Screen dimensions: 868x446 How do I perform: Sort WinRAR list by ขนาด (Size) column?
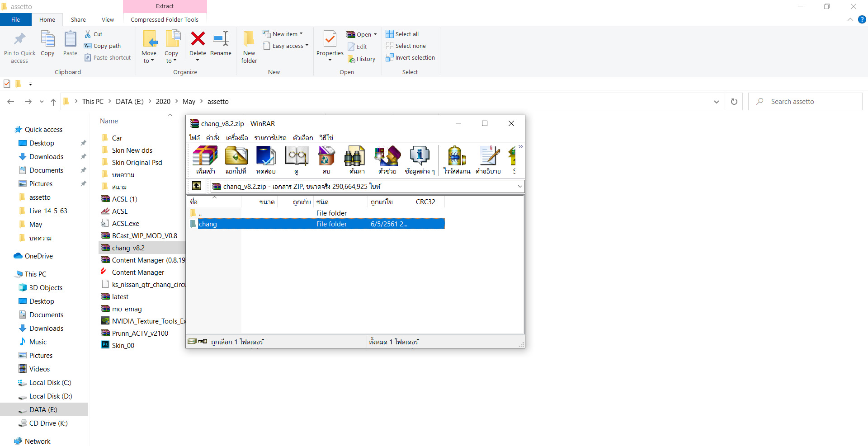259,202
